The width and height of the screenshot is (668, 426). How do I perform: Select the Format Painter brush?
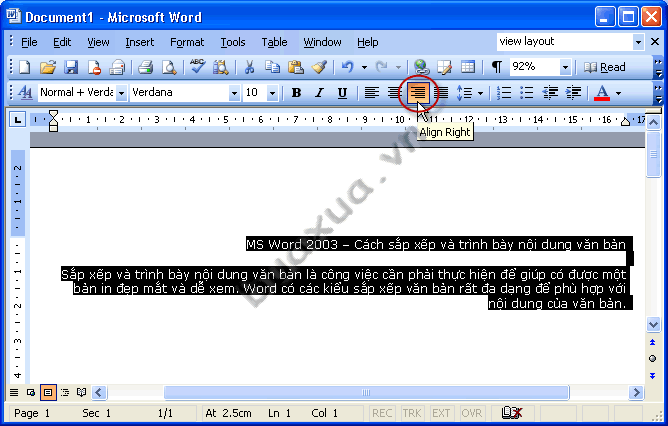(x=319, y=67)
